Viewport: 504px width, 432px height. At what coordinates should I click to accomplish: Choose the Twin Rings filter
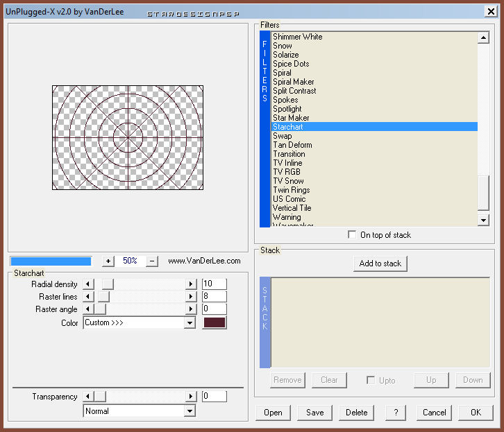point(291,190)
